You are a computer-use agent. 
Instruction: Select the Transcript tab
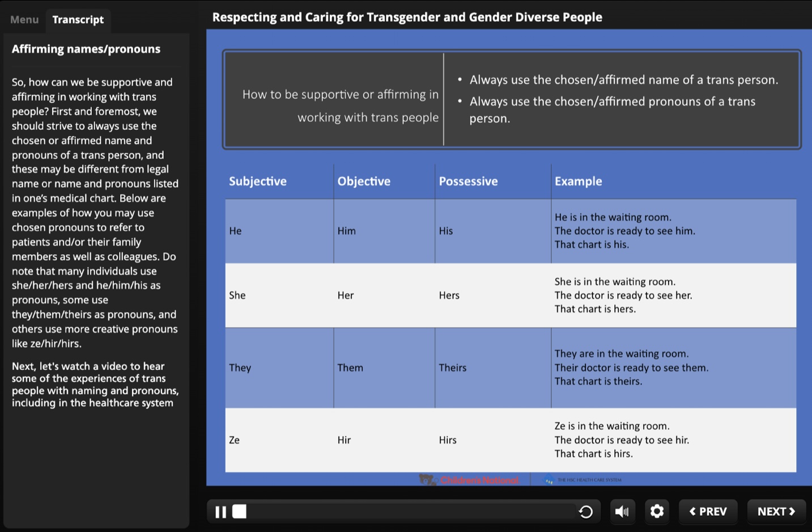tap(78, 20)
